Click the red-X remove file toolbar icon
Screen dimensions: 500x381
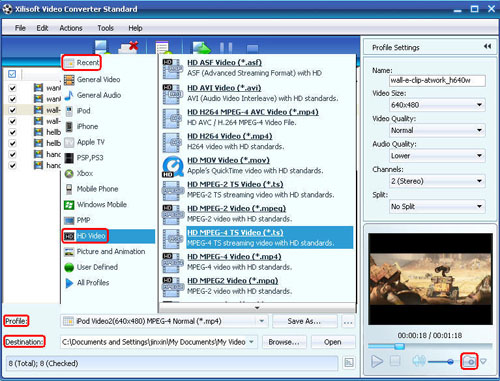tap(129, 47)
